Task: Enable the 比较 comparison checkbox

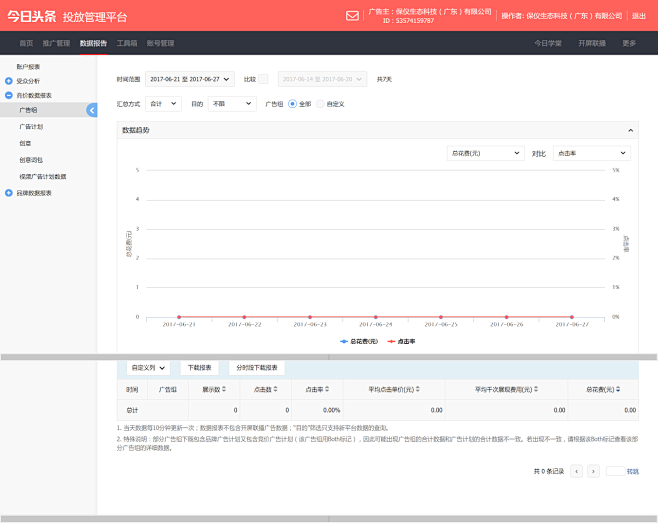Action: [x=264, y=79]
